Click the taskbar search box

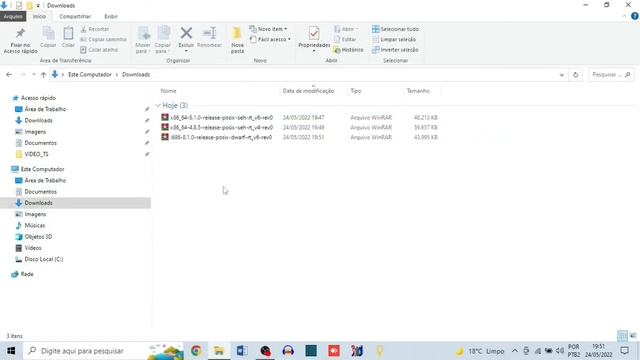tap(104, 351)
